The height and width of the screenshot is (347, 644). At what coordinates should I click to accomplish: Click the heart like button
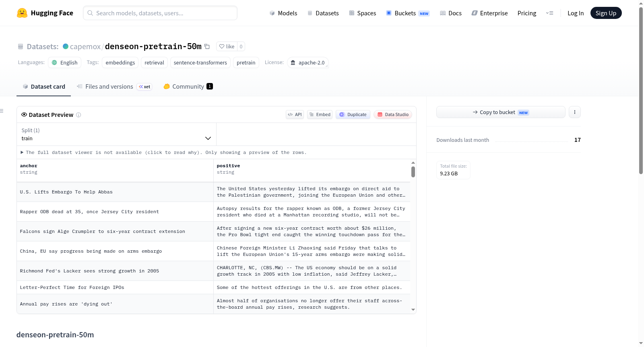pyautogui.click(x=227, y=46)
